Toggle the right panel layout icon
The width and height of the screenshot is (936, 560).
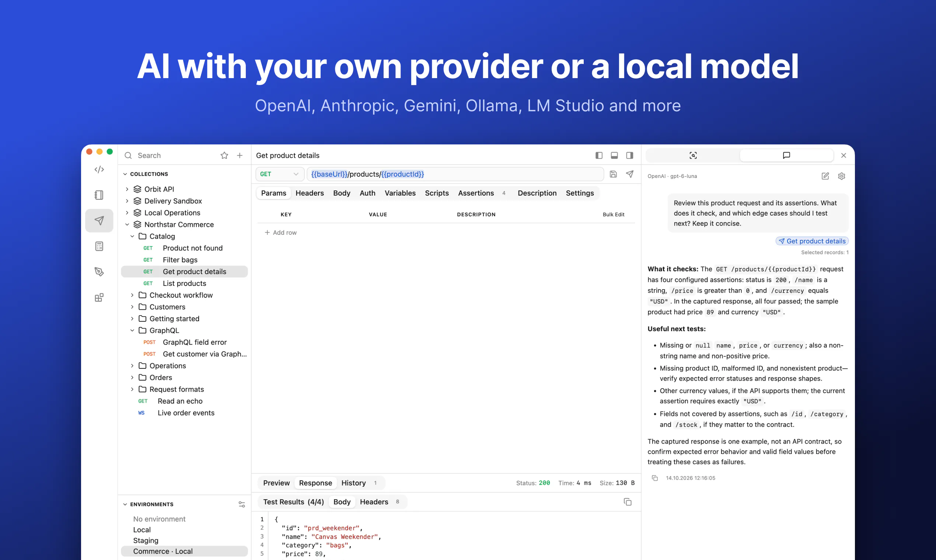pyautogui.click(x=629, y=155)
